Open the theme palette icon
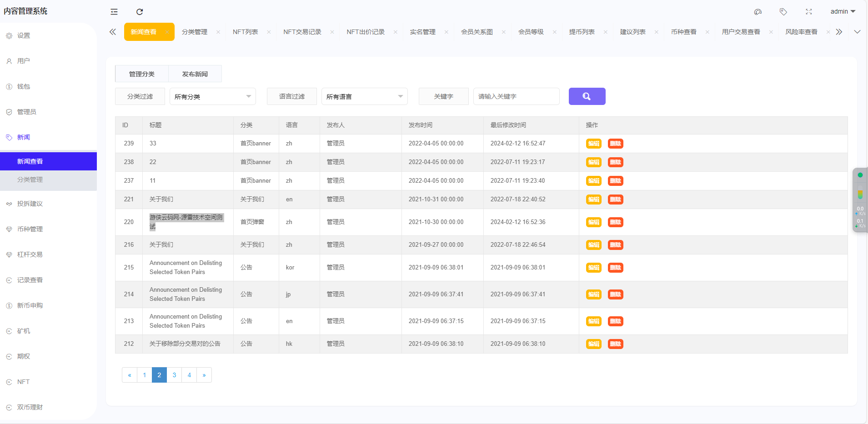 (x=758, y=12)
